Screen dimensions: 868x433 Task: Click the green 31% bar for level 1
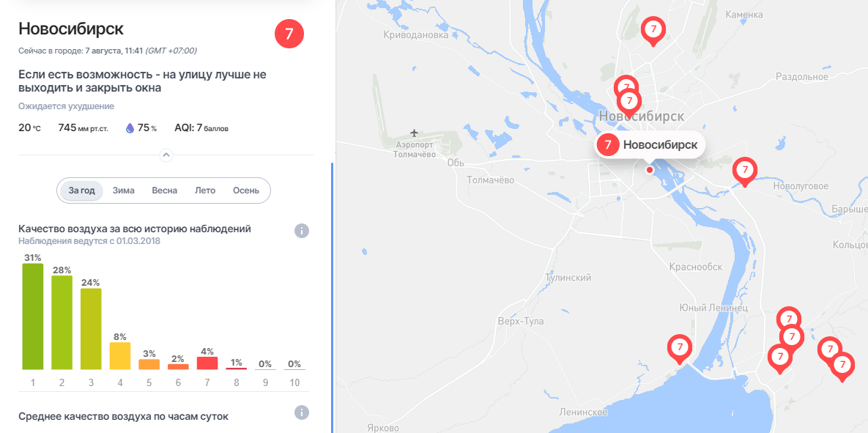coord(33,317)
